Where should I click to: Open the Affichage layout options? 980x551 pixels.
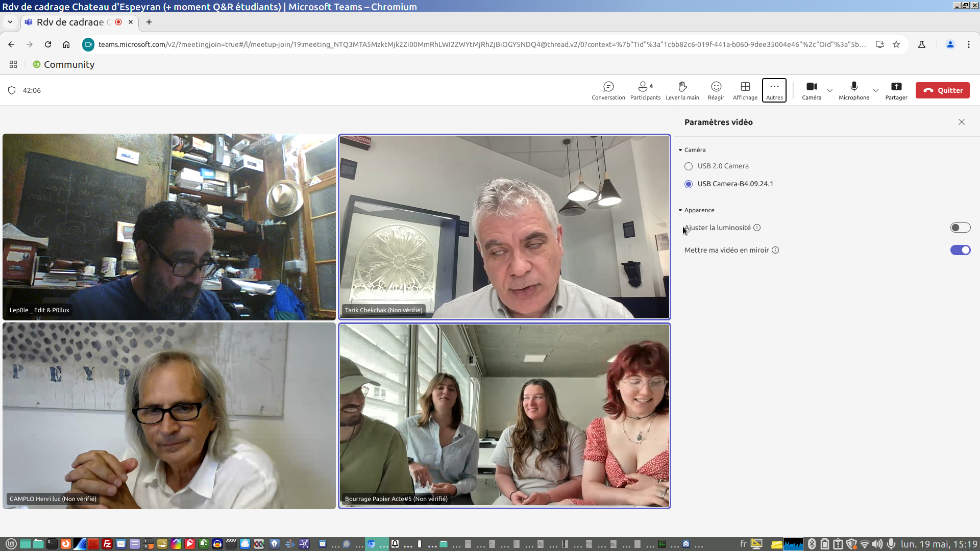(x=745, y=90)
